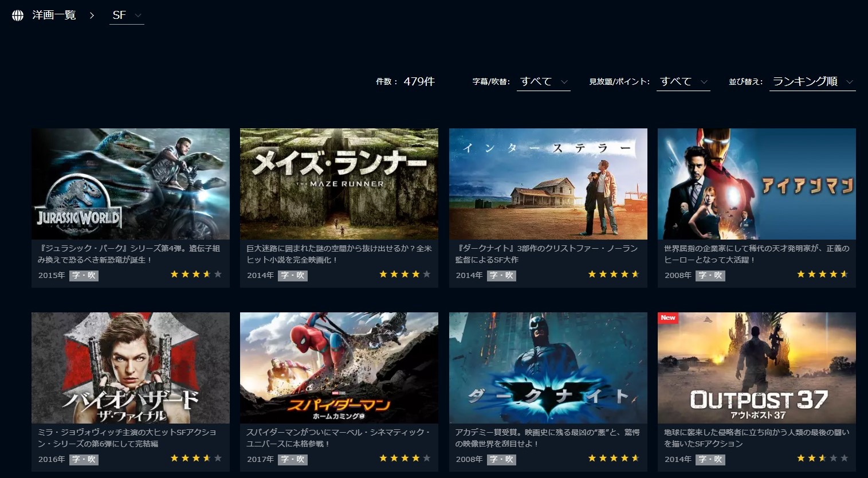Go to 洋画一覧 breadcrumb link
Image resolution: width=868 pixels, height=478 pixels.
pyautogui.click(x=54, y=15)
